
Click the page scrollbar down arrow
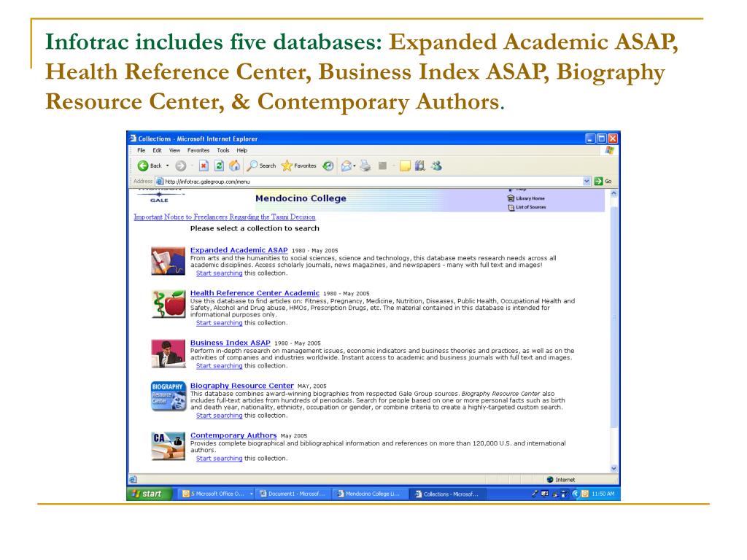[x=614, y=469]
